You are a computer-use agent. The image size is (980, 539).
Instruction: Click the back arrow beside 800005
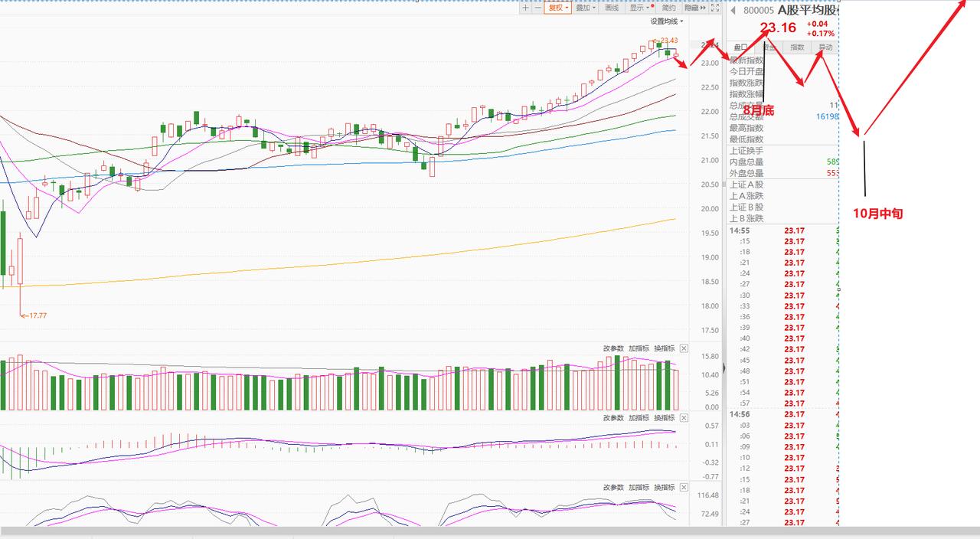coord(733,10)
